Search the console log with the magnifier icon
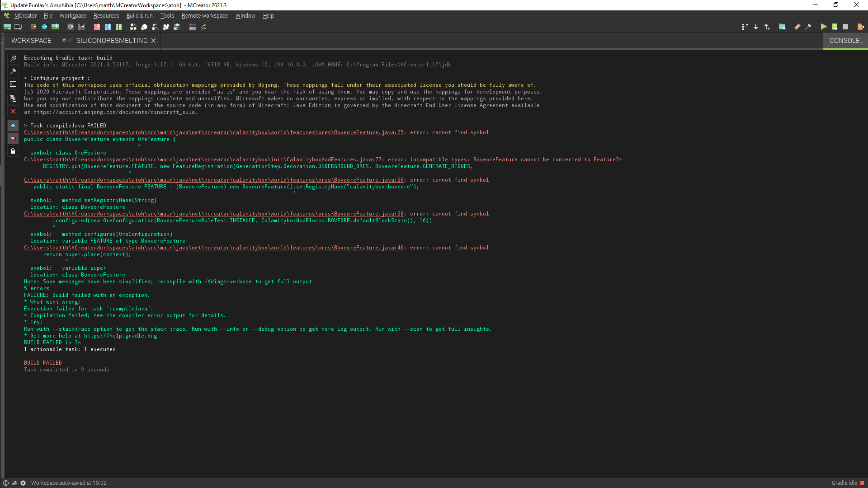The width and height of the screenshot is (868, 488). click(13, 58)
